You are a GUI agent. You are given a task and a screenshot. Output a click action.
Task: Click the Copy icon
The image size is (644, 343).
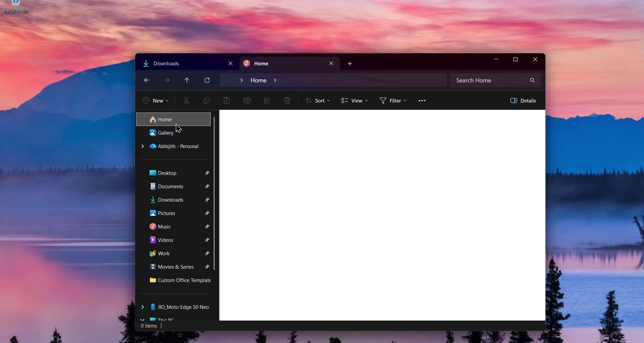click(207, 100)
